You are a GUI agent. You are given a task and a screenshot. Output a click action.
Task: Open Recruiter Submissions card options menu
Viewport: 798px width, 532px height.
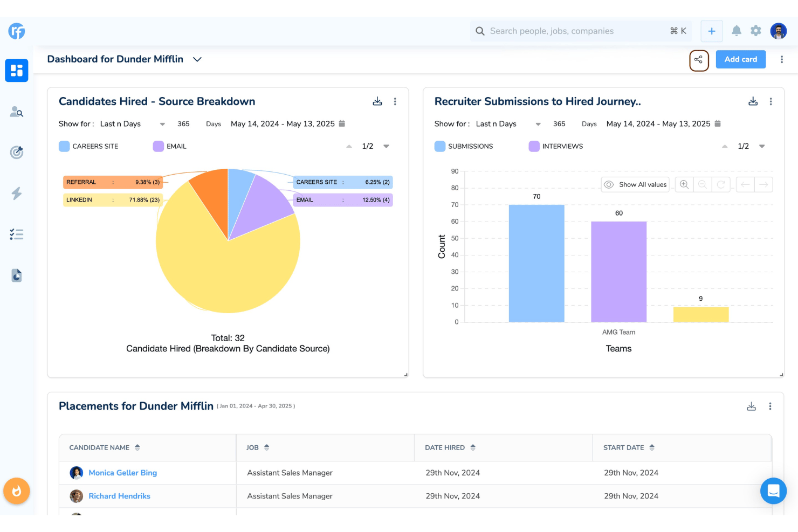pyautogui.click(x=771, y=101)
